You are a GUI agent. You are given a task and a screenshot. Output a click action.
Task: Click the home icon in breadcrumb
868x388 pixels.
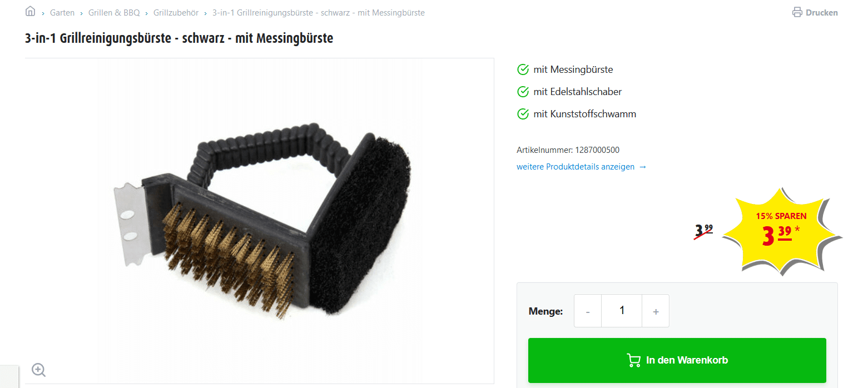click(x=30, y=12)
